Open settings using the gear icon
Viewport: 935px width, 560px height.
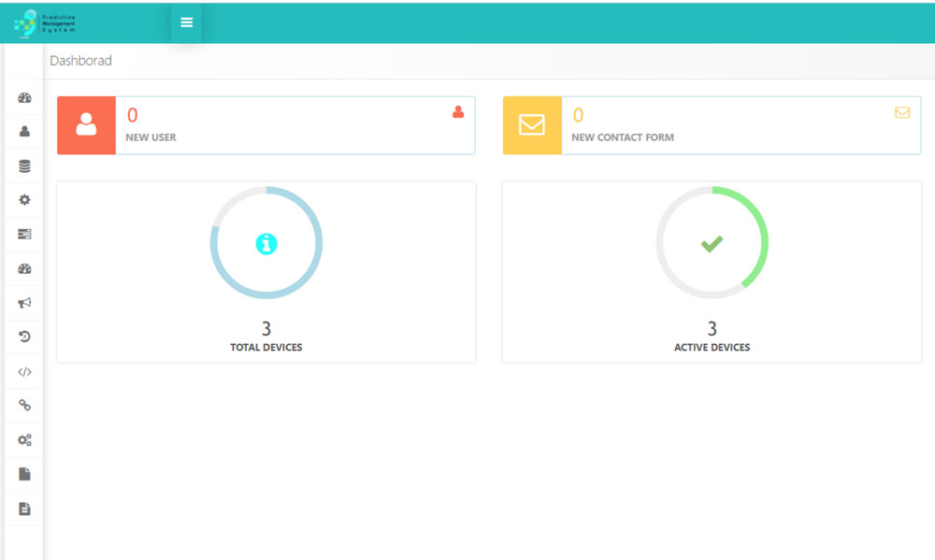coord(23,199)
